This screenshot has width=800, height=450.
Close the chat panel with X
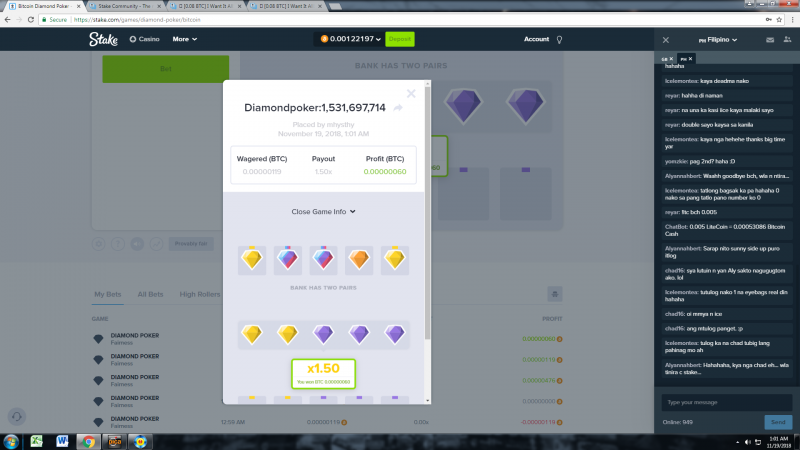pos(666,40)
